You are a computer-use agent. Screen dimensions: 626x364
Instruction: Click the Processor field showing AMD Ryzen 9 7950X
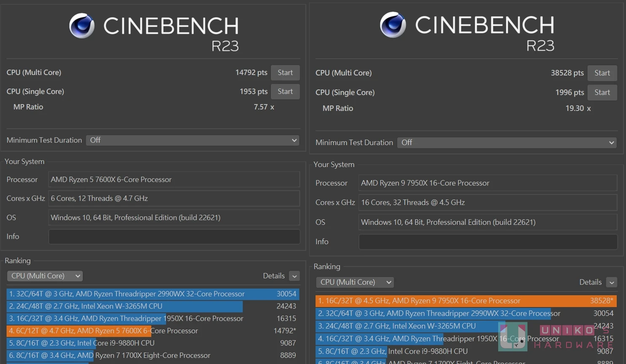[x=487, y=183]
